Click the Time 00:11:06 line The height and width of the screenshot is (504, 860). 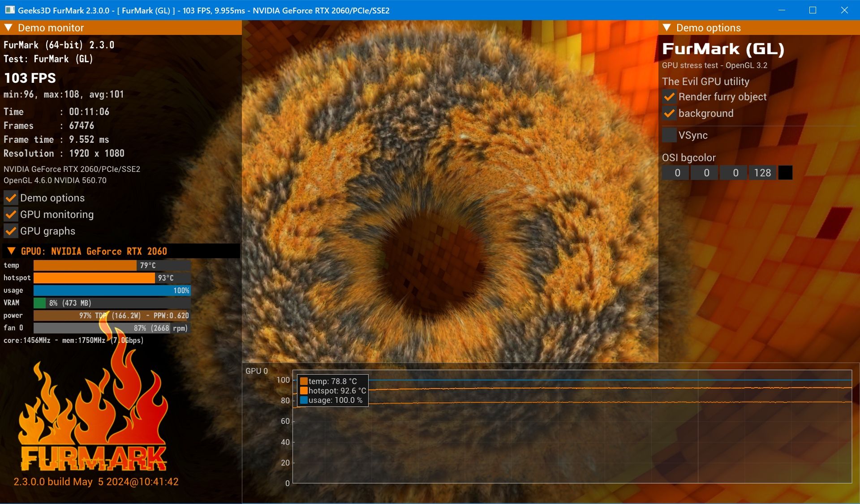[56, 112]
